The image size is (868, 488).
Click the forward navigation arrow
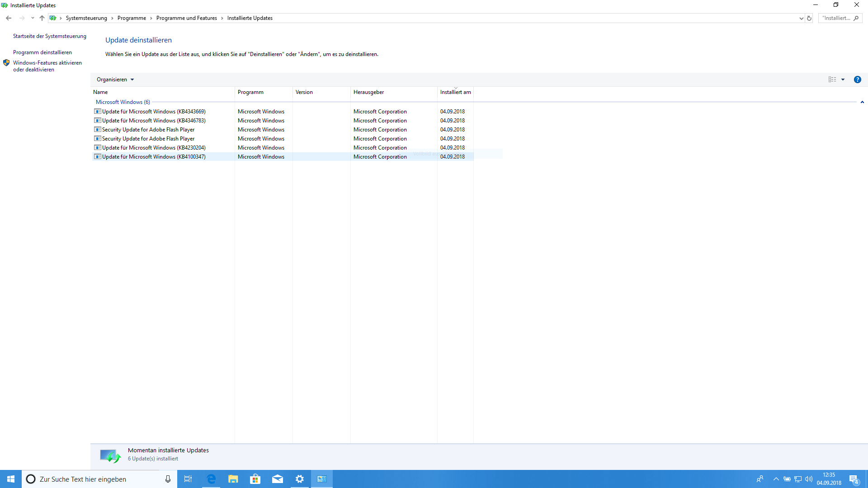coord(22,18)
